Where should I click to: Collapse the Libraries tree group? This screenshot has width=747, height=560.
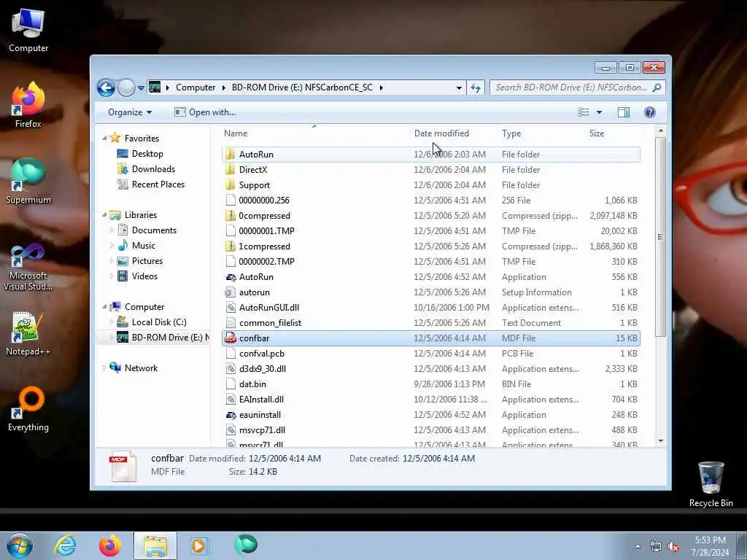[x=104, y=215]
